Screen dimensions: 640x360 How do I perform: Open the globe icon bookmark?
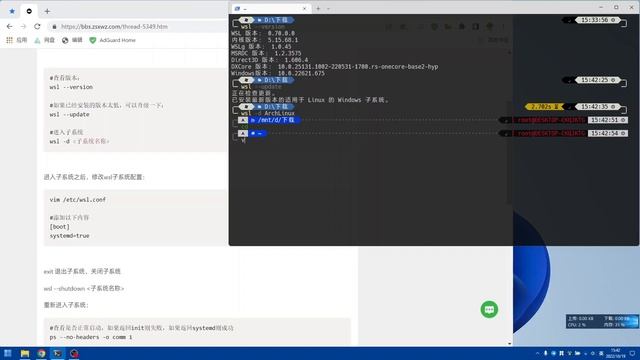click(72, 40)
